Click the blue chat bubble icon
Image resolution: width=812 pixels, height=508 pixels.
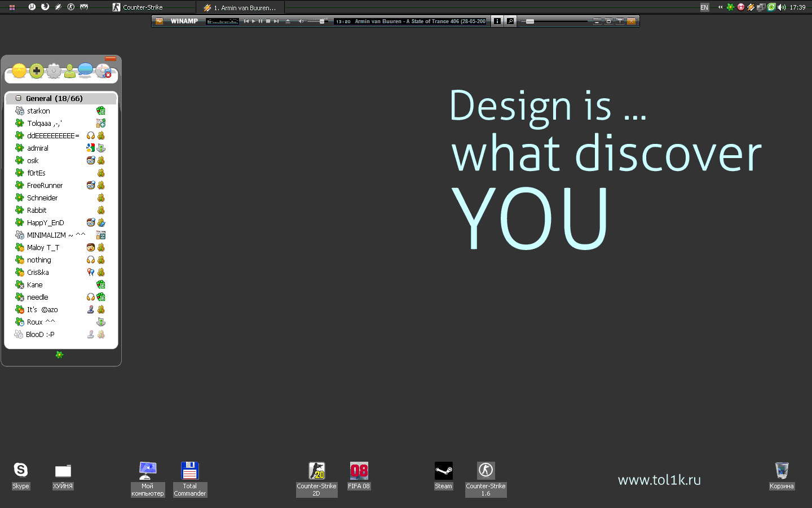tap(85, 69)
